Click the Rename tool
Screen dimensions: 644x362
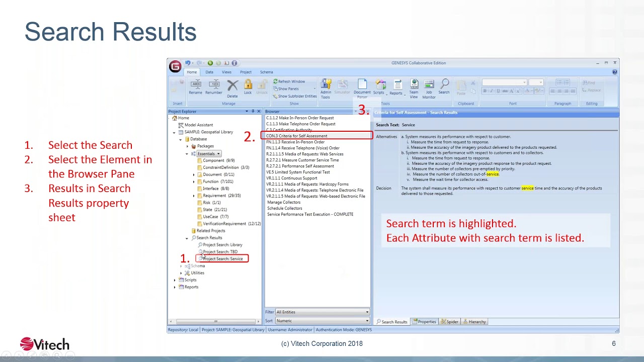(x=196, y=87)
